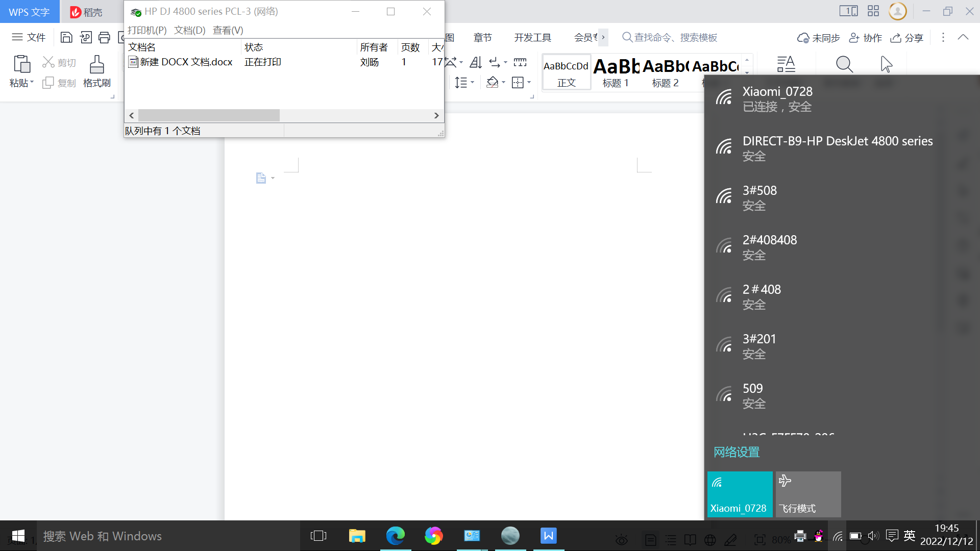Switch to the 开发工具 ribbon tab
The height and width of the screenshot is (551, 980).
[x=532, y=37]
